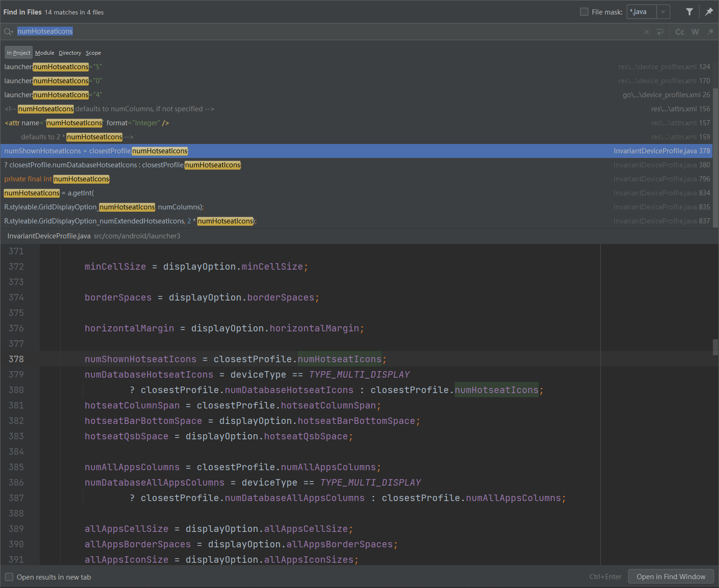
Task: Click borderSpaces on line 374
Action: (x=118, y=297)
